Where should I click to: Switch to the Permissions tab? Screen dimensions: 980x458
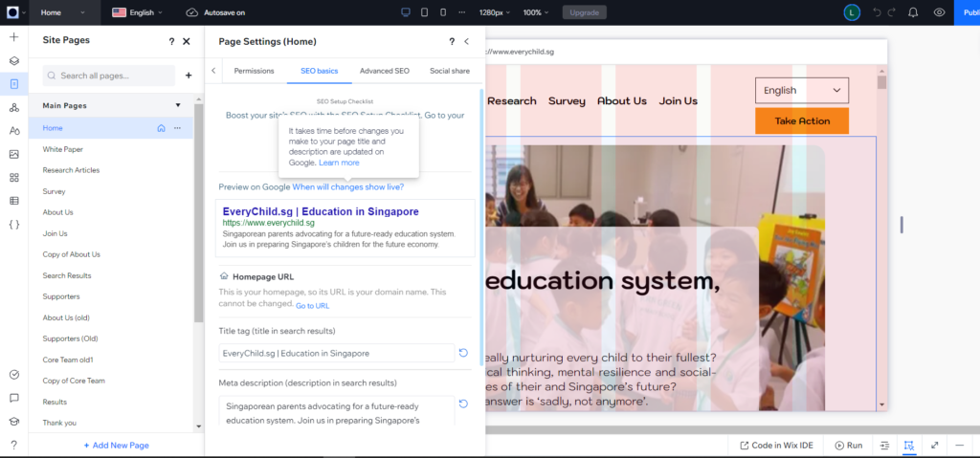point(254,71)
